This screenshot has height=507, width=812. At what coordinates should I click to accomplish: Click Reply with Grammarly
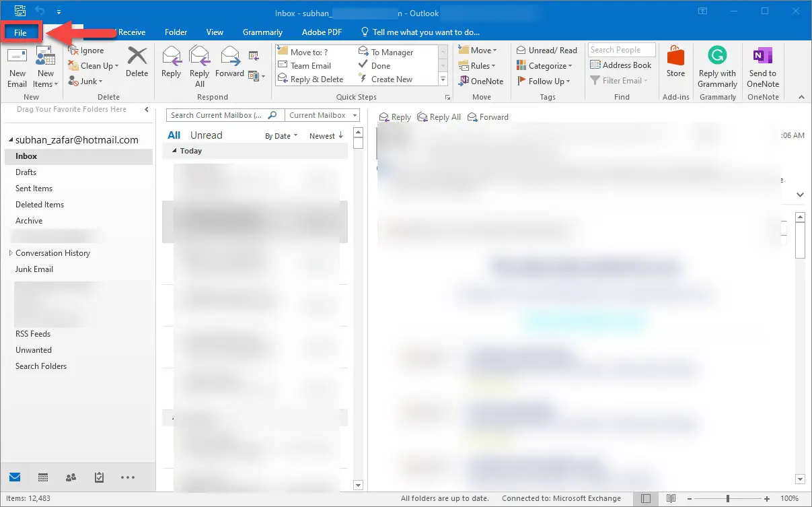717,67
